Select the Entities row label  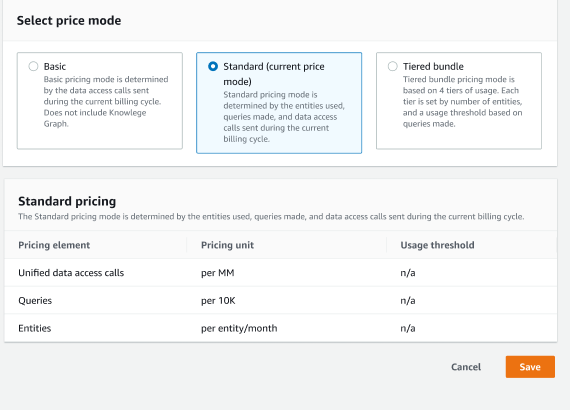click(x=35, y=328)
